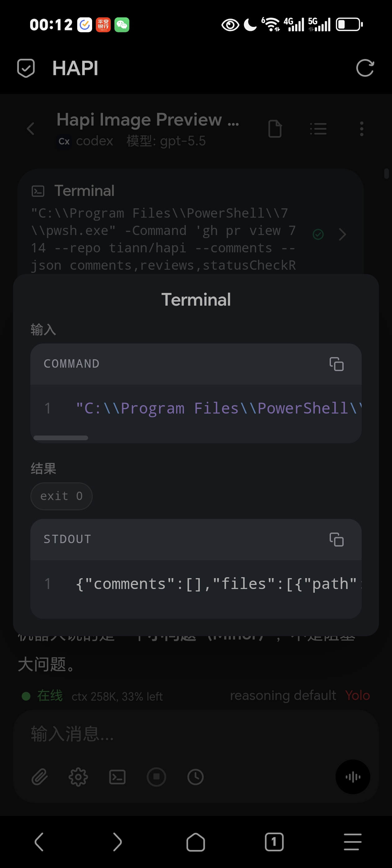Copy the COMMAND block contents
Screen dimensions: 392x868
pyautogui.click(x=336, y=364)
